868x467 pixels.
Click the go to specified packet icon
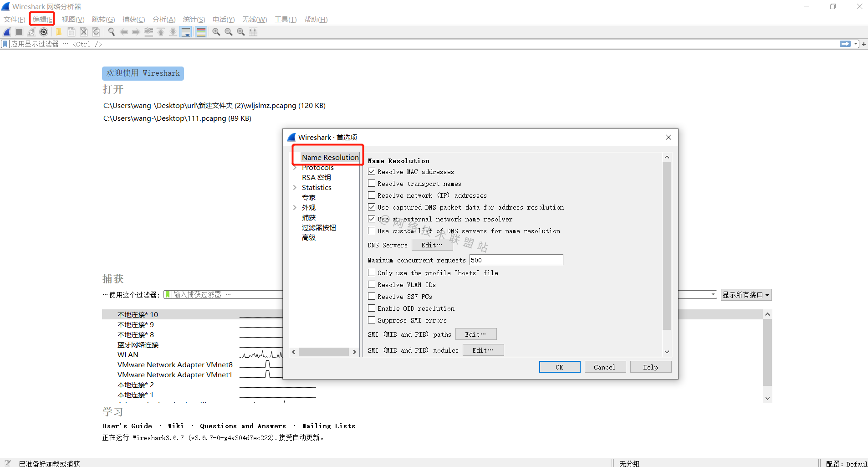[x=148, y=32]
